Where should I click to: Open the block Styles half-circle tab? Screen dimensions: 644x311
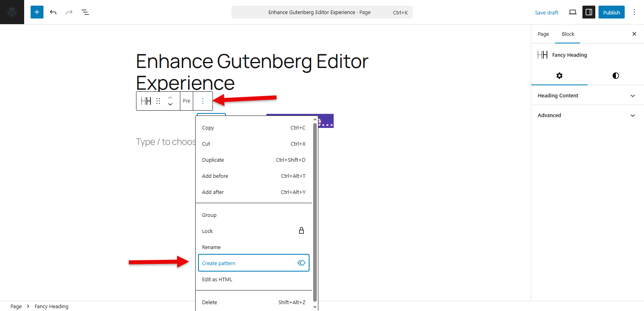616,76
